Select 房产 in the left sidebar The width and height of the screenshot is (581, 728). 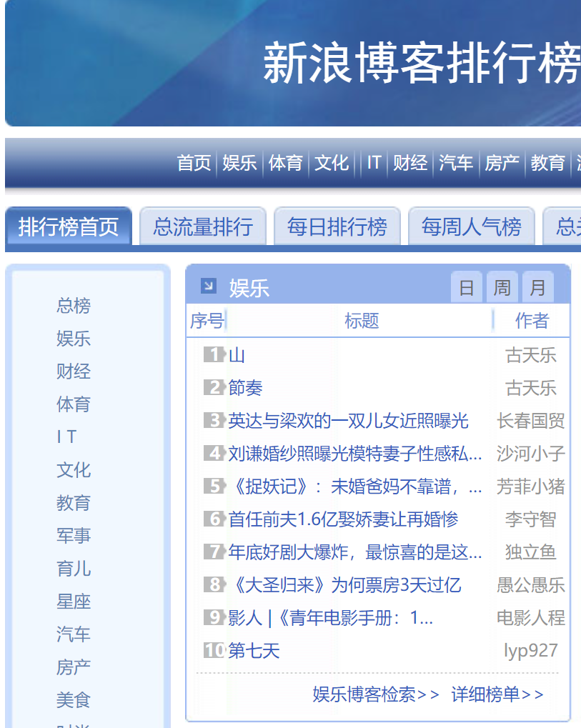point(74,667)
